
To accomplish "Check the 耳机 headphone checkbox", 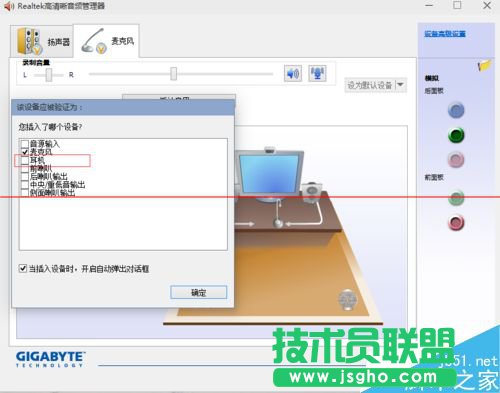I will tap(25, 160).
